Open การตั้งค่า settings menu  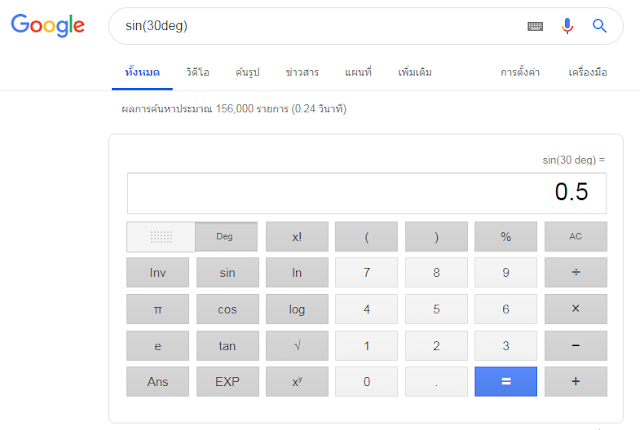520,73
